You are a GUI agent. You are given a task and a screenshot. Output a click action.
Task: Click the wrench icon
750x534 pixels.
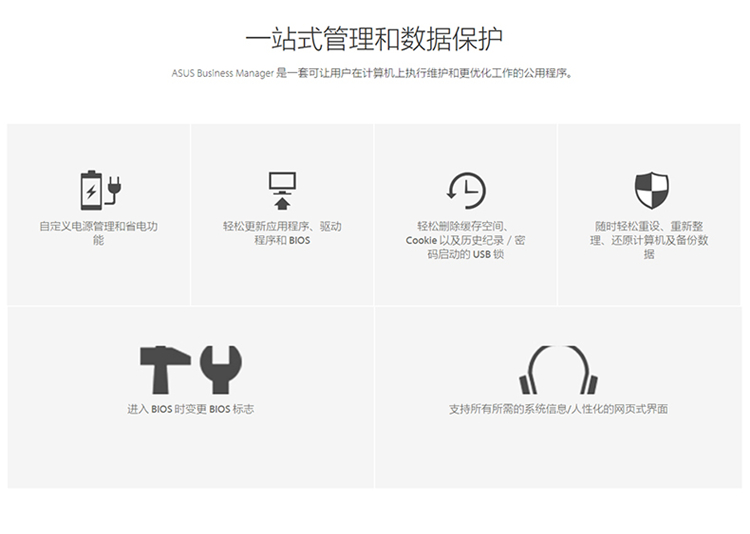221,370
